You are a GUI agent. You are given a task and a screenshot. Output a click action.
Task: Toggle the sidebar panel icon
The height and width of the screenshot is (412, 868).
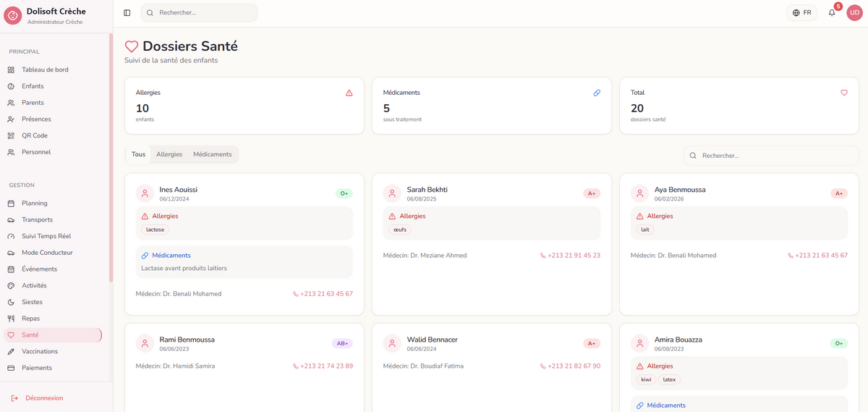tap(127, 12)
